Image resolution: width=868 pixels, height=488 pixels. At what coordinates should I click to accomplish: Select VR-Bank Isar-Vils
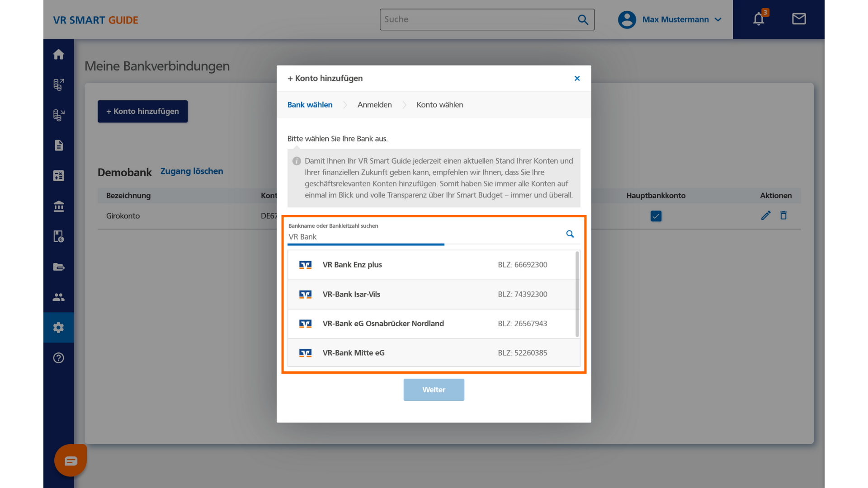point(432,294)
